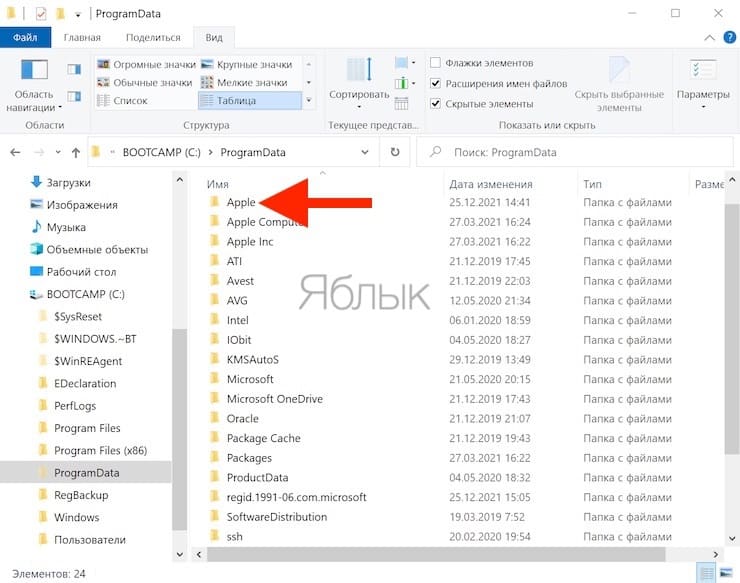Select the SoftwareDistribution folder
Screen dimensions: 740x583
point(277,517)
